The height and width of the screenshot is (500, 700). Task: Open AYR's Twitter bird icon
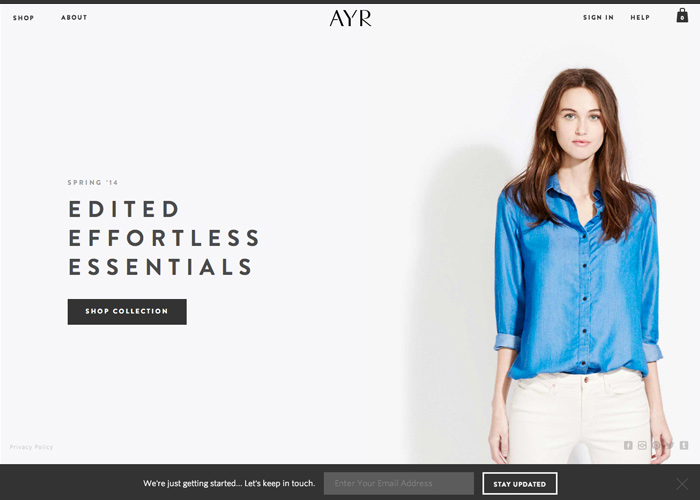tap(670, 445)
